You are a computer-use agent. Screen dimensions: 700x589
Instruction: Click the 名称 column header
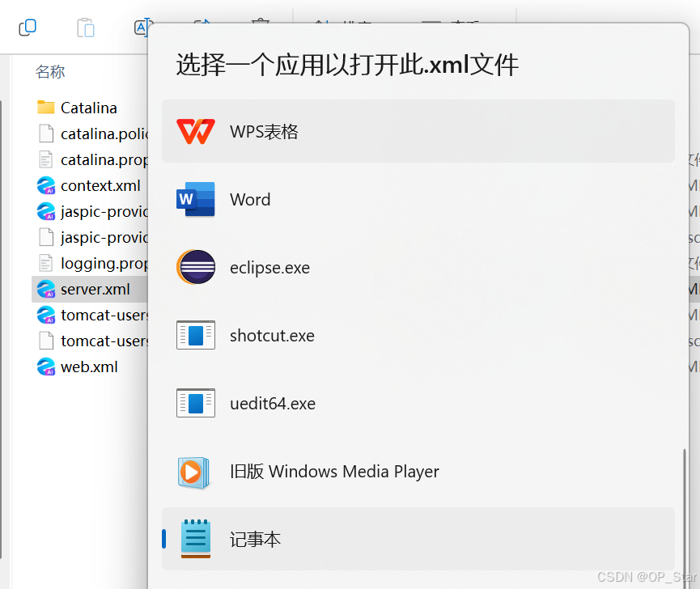tap(50, 71)
